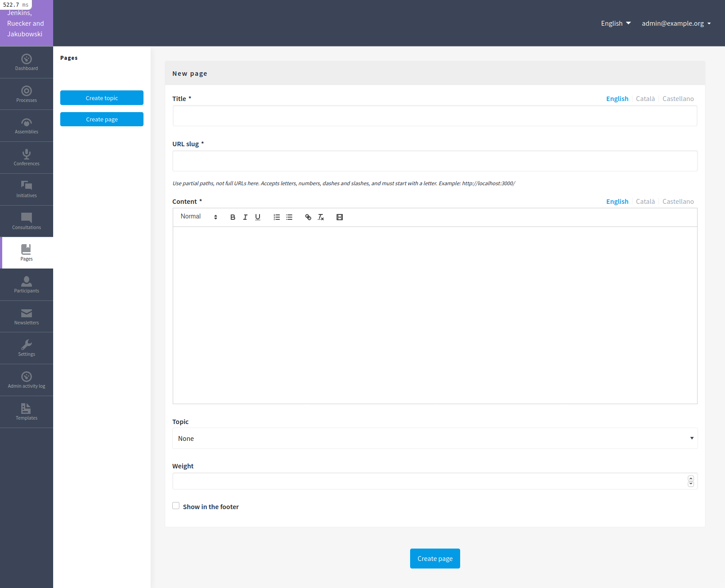Switch Title to English tab
725x588 pixels.
click(617, 99)
